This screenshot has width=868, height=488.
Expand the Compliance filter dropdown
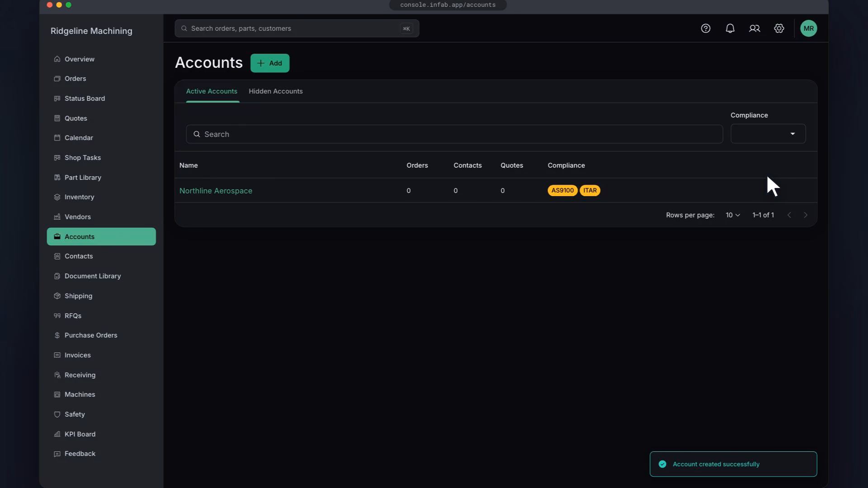pos(768,134)
